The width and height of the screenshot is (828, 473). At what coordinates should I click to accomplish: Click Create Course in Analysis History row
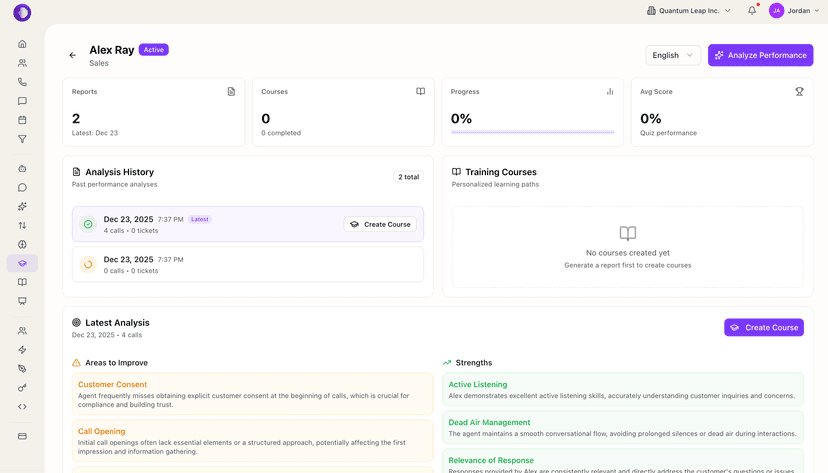[x=380, y=224]
